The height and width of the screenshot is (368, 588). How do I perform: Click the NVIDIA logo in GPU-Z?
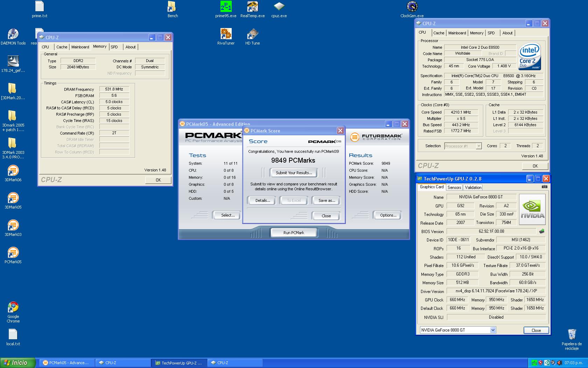[x=532, y=209]
